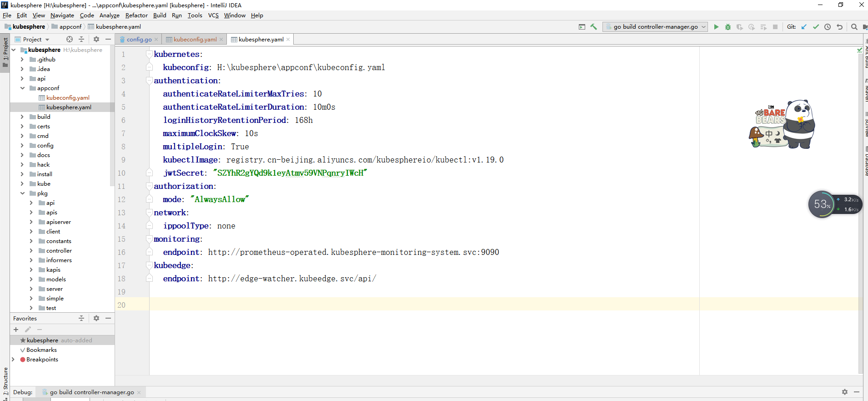Add a new favorites list with plus icon
The image size is (868, 401).
[16, 330]
